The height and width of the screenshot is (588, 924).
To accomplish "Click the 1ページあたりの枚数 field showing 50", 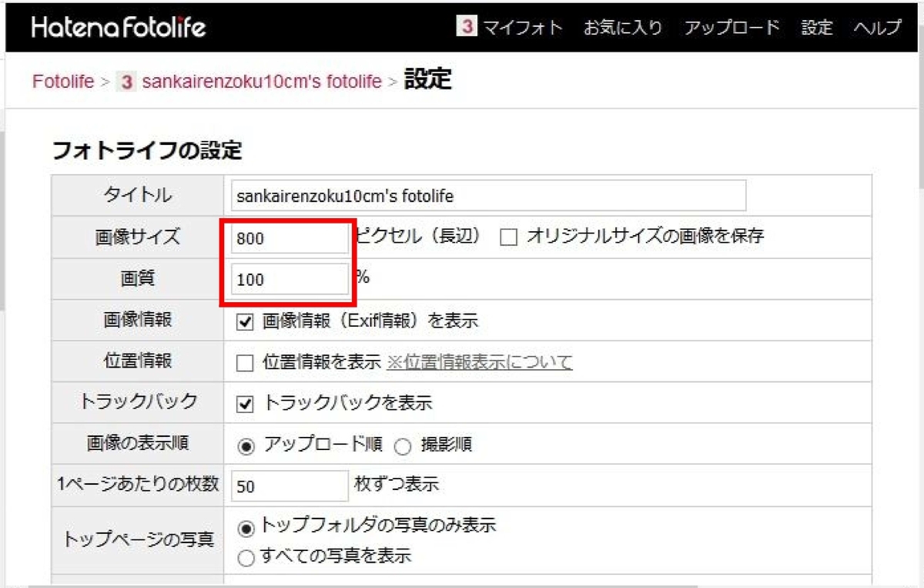I will click(x=290, y=486).
